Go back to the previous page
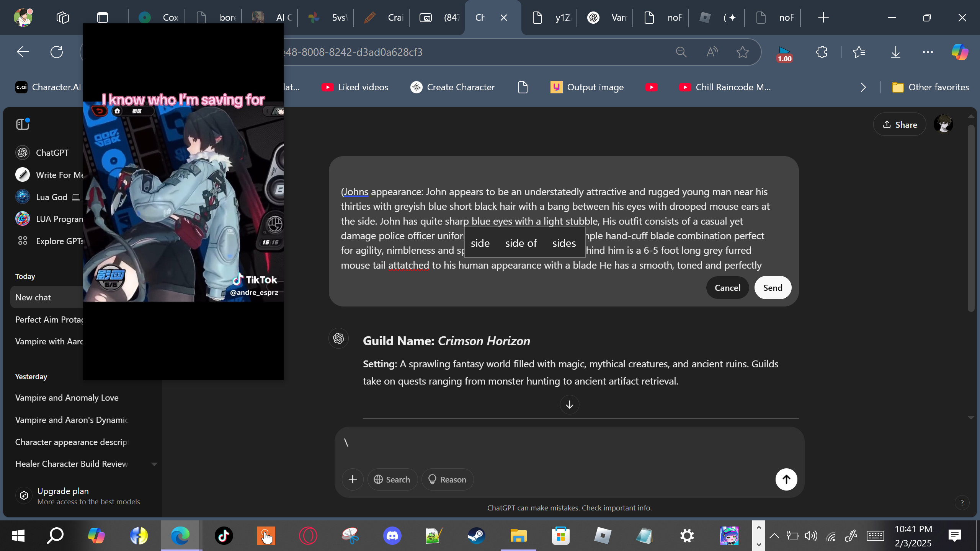The image size is (980, 551). [23, 52]
